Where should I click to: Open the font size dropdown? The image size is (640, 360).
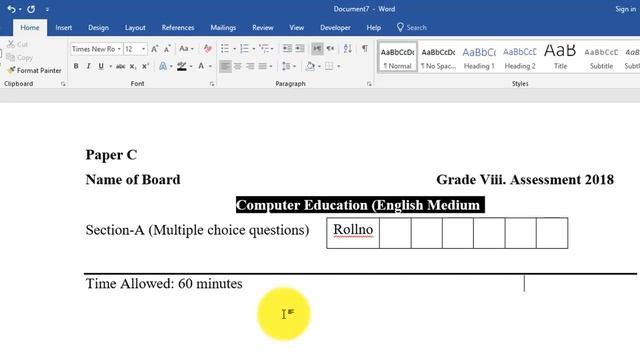coord(143,49)
